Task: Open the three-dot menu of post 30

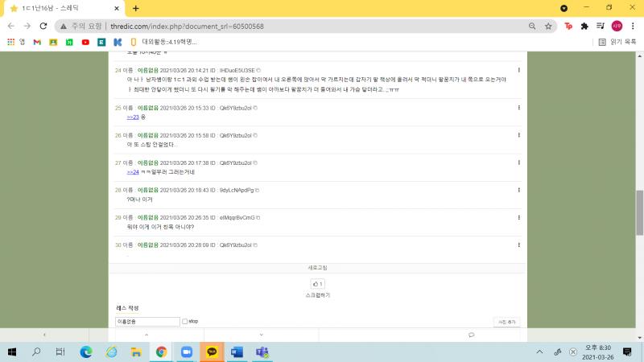Action: [x=518, y=245]
